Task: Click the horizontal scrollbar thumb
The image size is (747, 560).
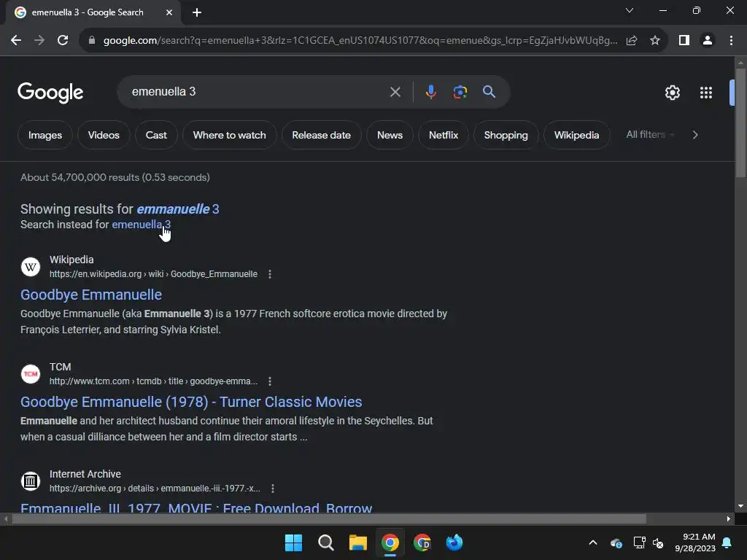Action: [x=329, y=519]
